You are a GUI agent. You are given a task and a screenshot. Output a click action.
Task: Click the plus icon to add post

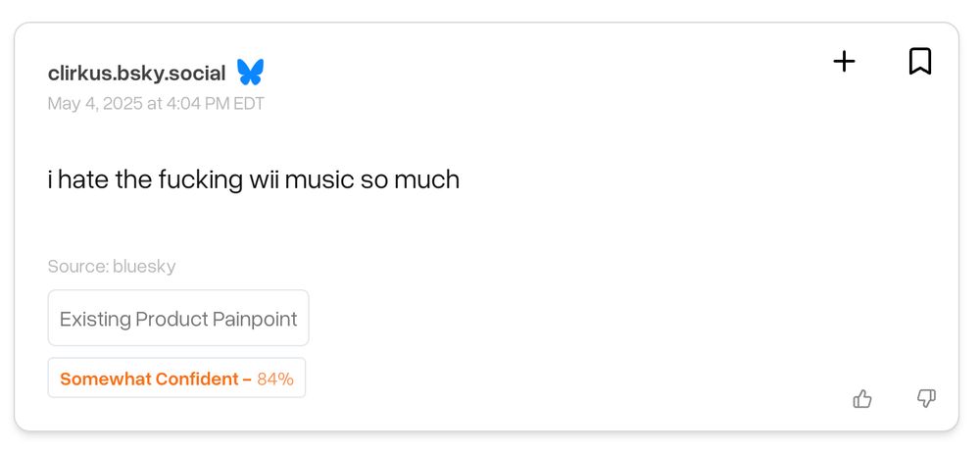[844, 62]
